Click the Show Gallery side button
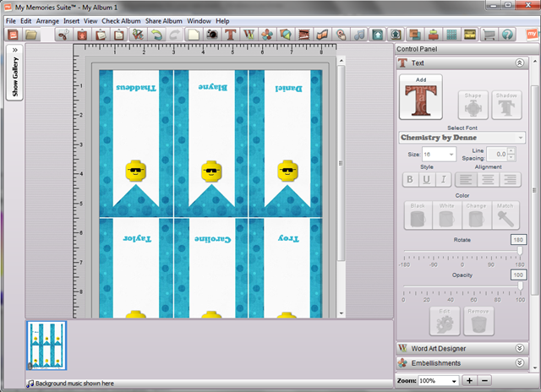Screen dimensions: 541x392 pos(14,72)
